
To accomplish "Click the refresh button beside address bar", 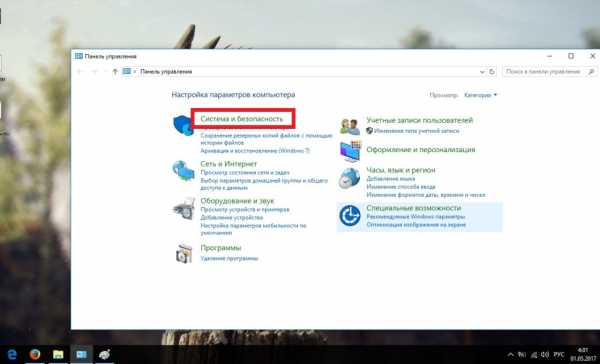I will tap(492, 72).
